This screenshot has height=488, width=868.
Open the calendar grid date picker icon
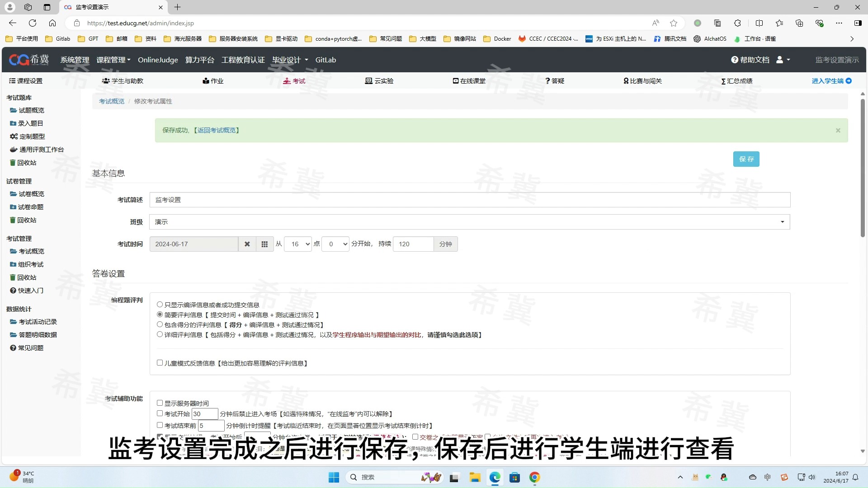pyautogui.click(x=264, y=244)
